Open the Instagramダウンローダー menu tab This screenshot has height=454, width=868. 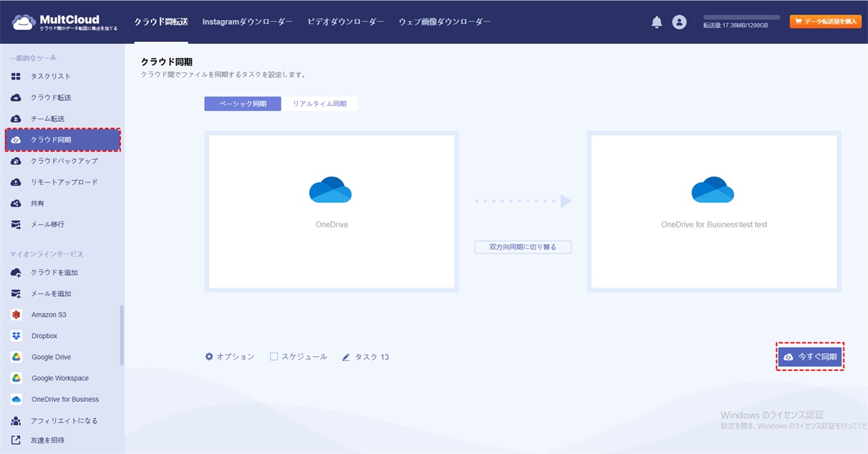click(247, 22)
